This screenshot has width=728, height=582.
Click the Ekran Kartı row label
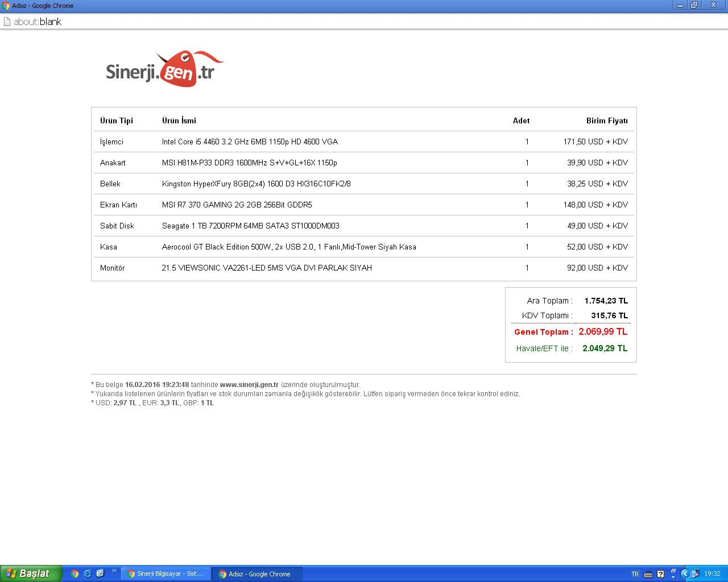pyautogui.click(x=118, y=205)
